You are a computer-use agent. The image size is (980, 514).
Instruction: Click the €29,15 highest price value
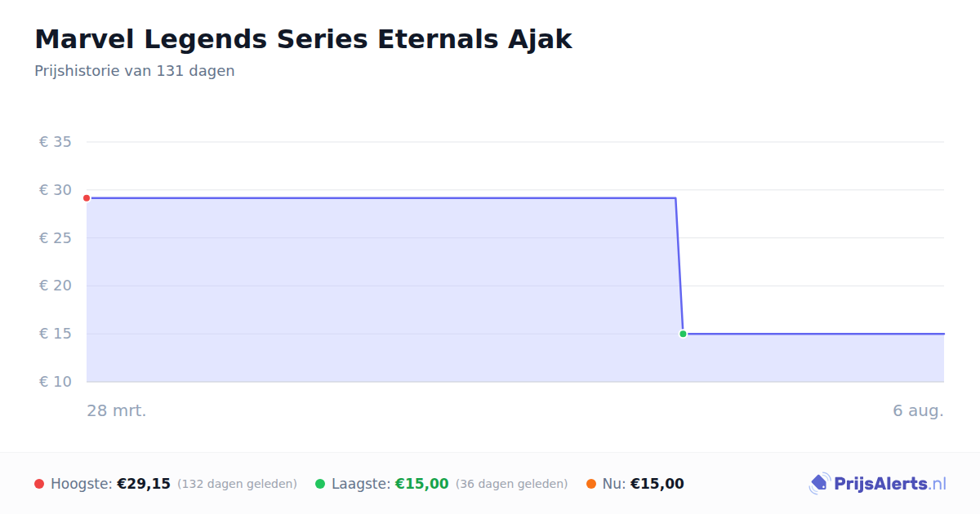pos(144,484)
